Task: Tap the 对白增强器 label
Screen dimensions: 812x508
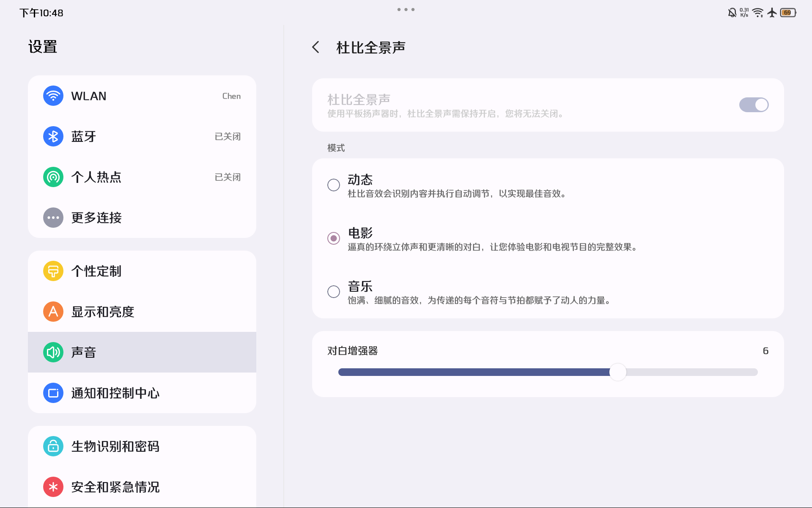Action: (x=353, y=351)
